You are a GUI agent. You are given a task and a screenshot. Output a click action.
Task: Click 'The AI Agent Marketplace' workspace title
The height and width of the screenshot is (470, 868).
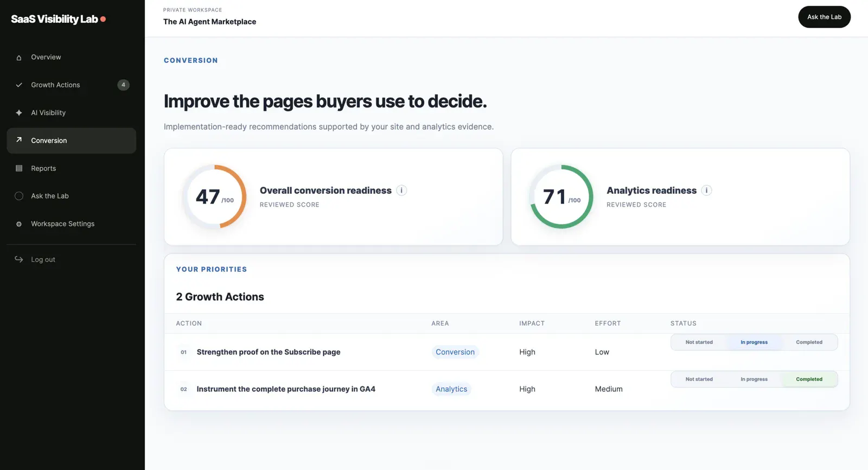tap(209, 22)
